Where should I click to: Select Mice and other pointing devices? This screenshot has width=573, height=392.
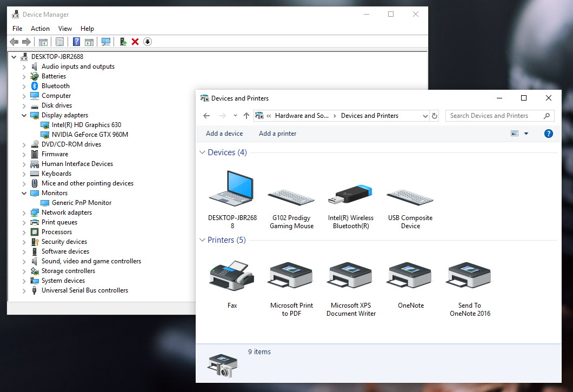tap(88, 183)
